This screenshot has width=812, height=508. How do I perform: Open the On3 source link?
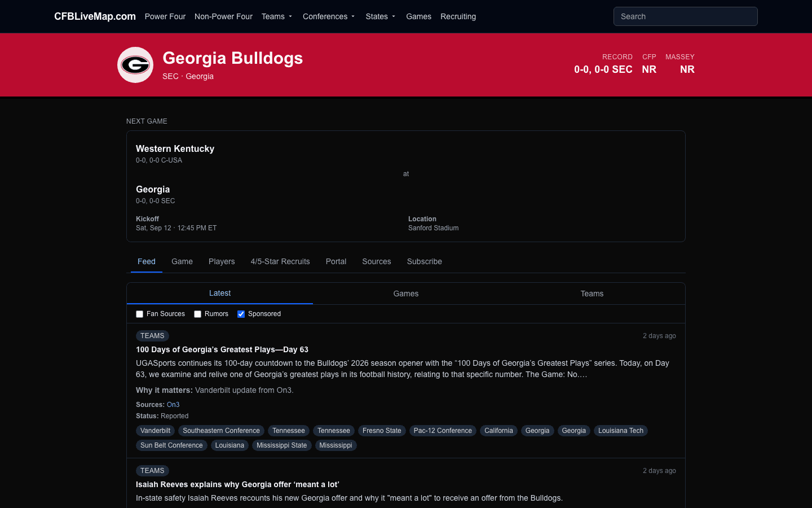173,405
